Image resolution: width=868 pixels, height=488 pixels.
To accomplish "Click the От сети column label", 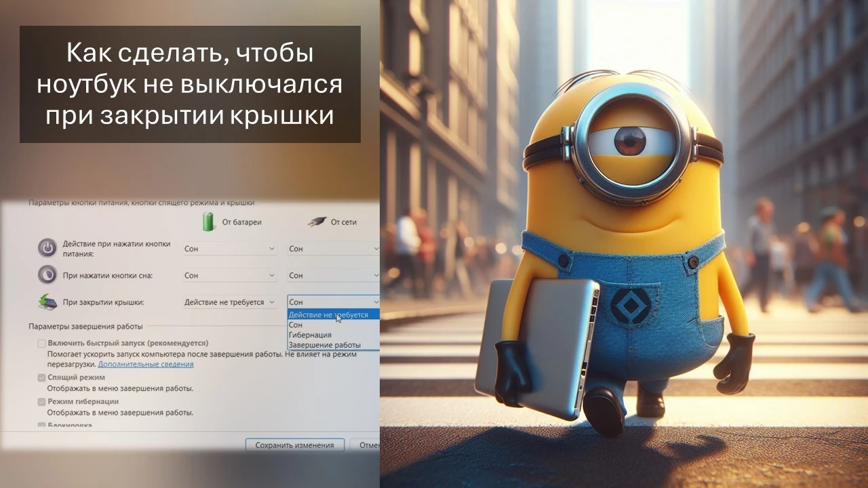I will [x=344, y=222].
